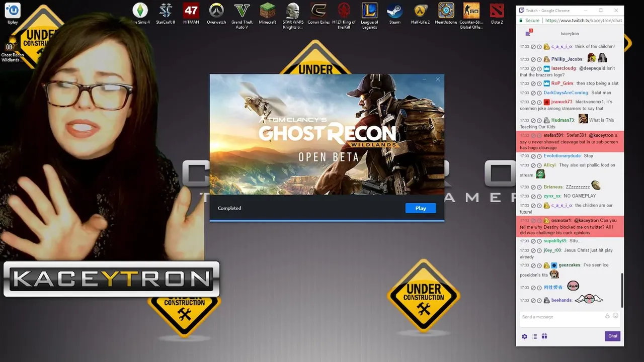Close the Ghost Recon Open Beta window
The image size is (644, 362).
438,79
